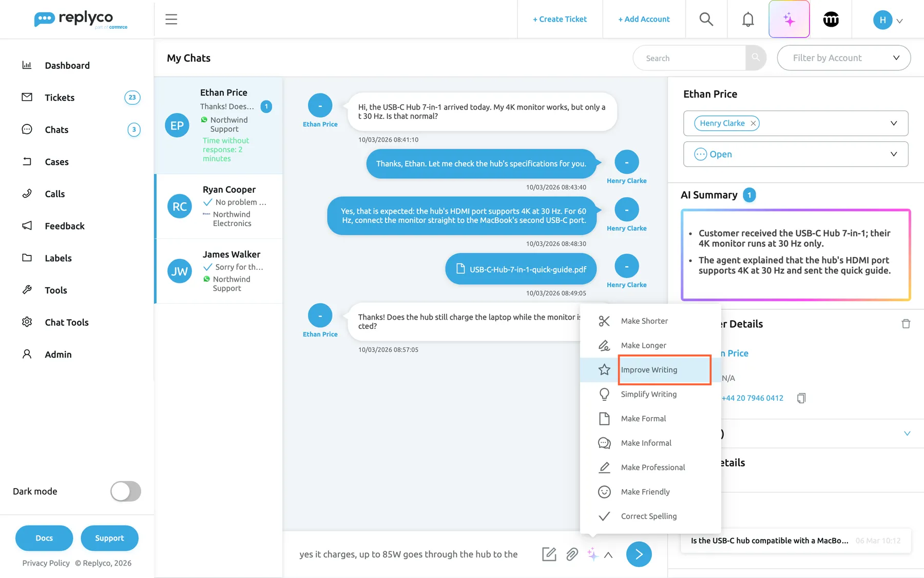The width and height of the screenshot is (924, 578).
Task: Open the Docs button
Action: (x=44, y=538)
